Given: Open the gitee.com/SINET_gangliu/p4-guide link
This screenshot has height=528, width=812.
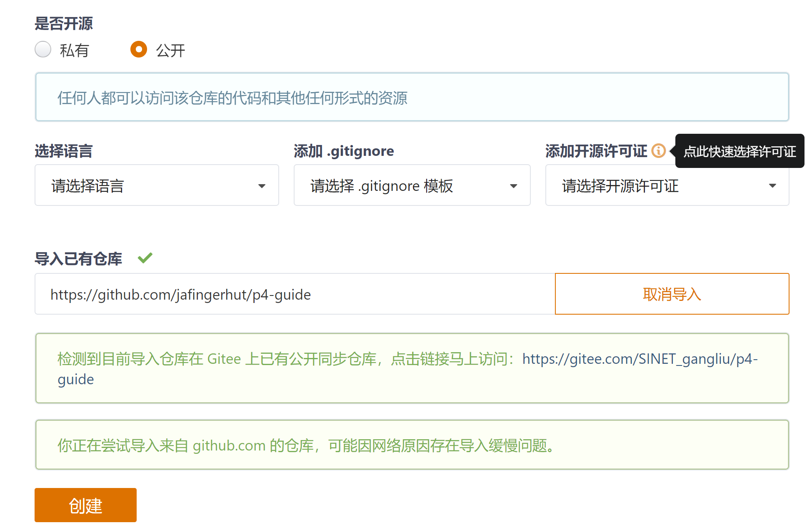Looking at the screenshot, I should [640, 359].
